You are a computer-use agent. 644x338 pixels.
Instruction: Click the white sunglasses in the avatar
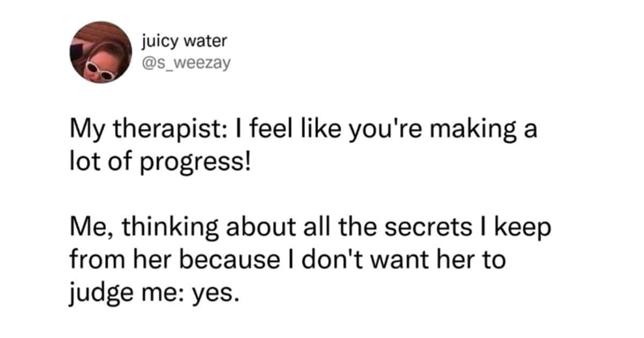click(x=101, y=71)
